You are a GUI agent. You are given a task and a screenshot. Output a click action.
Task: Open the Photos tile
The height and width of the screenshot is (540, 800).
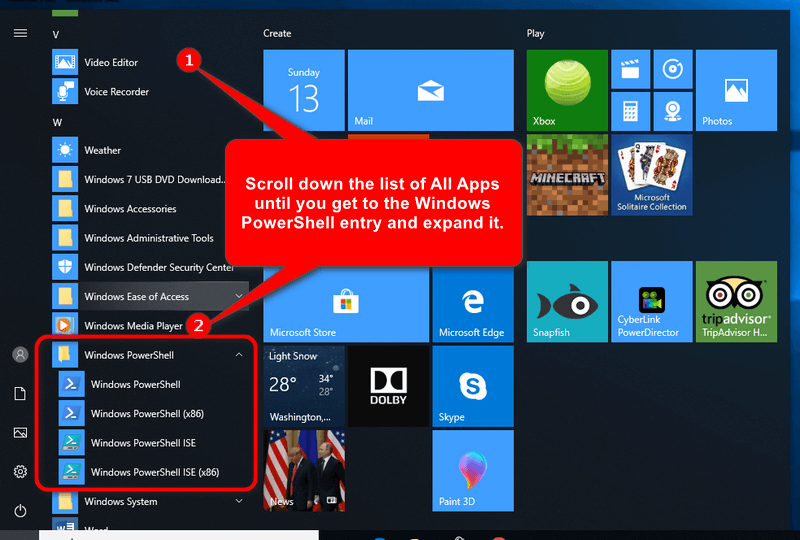pos(736,90)
